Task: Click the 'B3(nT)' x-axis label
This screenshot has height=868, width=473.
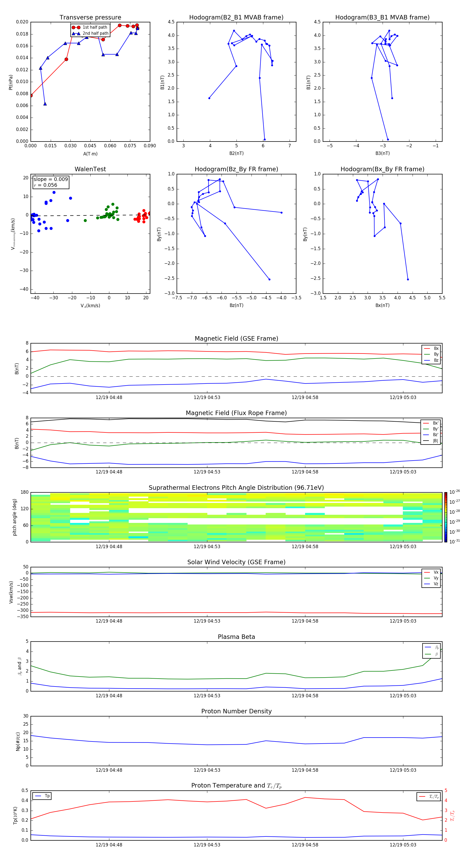Action: tap(382, 153)
